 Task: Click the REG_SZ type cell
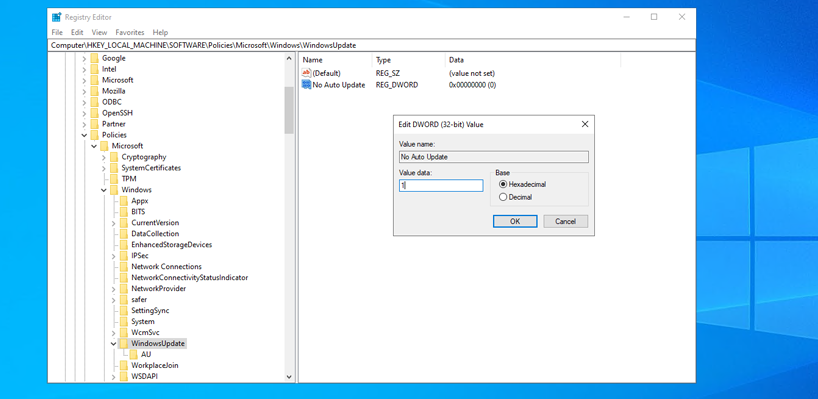point(388,74)
